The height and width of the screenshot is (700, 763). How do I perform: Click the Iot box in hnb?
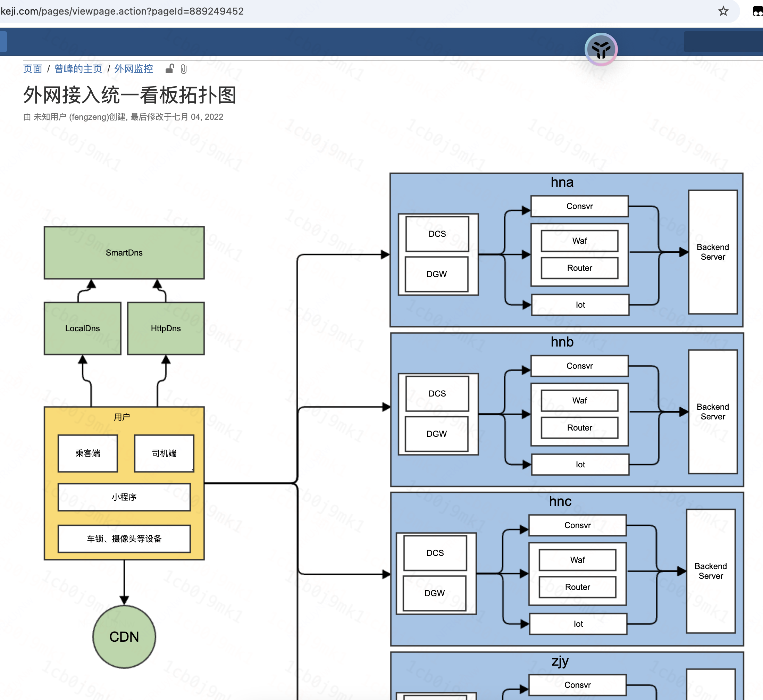pyautogui.click(x=580, y=465)
